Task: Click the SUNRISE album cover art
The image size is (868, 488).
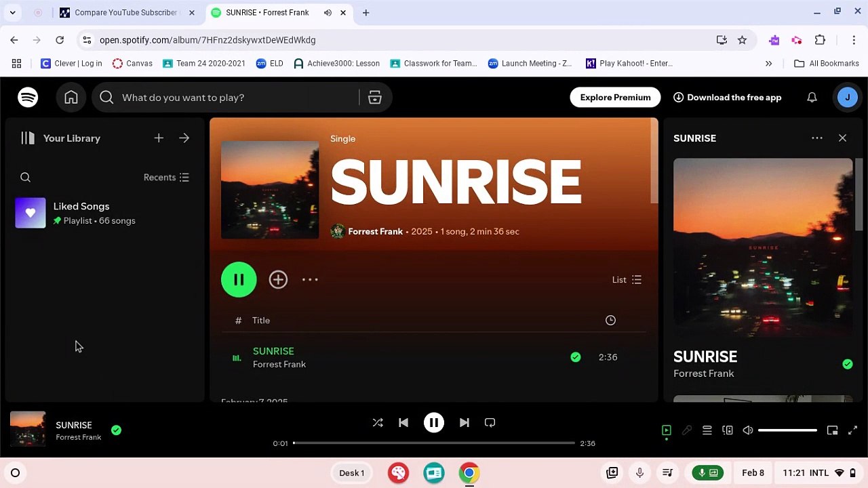Action: pos(270,190)
